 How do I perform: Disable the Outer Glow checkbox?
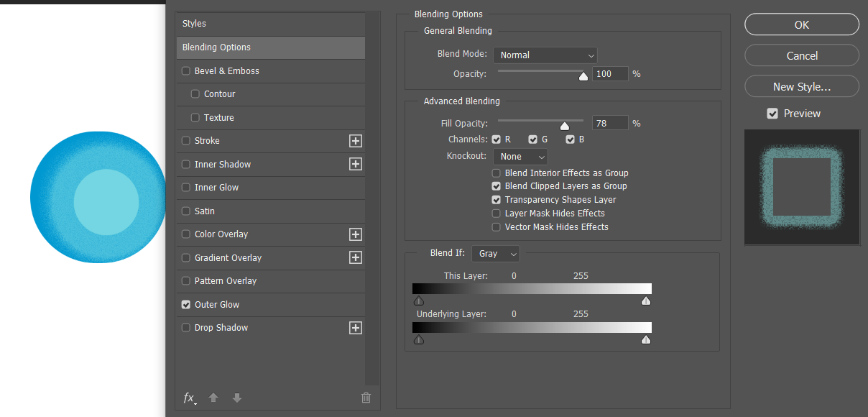[x=186, y=305]
